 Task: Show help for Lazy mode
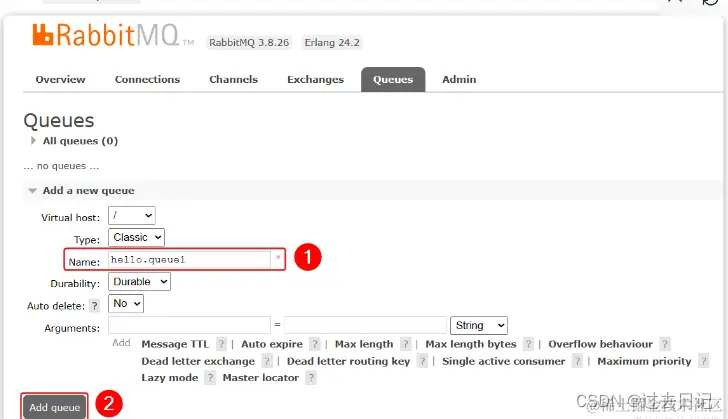click(x=210, y=378)
